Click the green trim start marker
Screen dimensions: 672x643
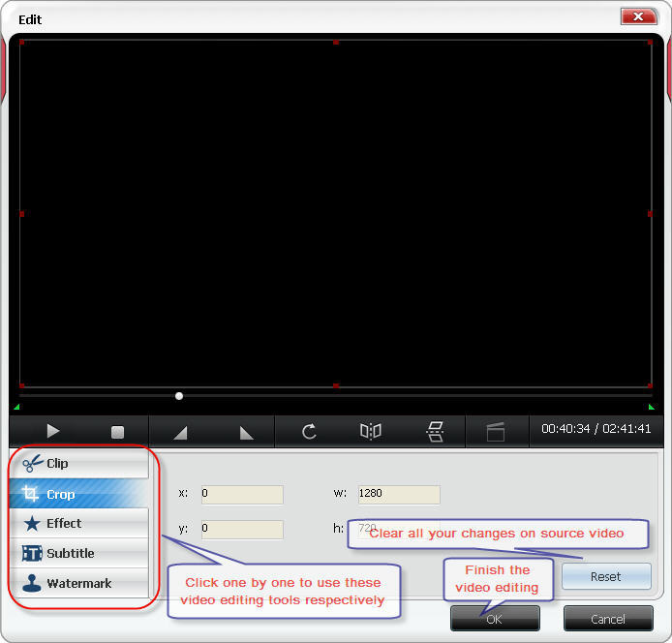tap(16, 407)
